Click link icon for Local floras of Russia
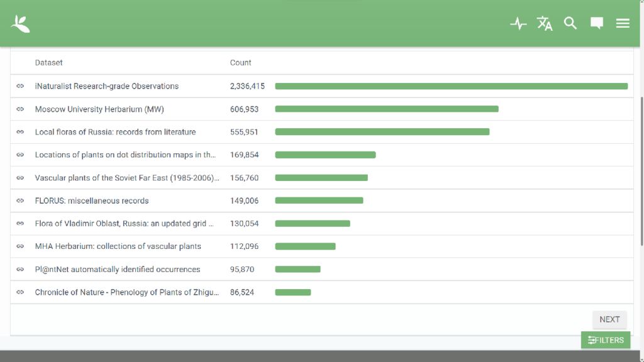This screenshot has height=362, width=644. (x=20, y=132)
